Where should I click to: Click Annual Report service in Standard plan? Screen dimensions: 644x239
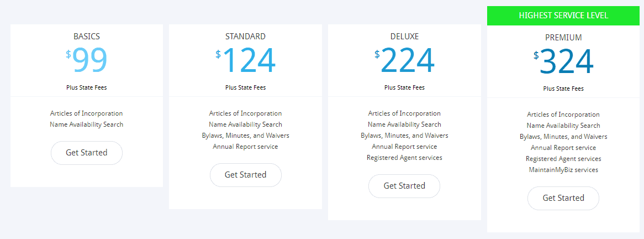pyautogui.click(x=246, y=147)
